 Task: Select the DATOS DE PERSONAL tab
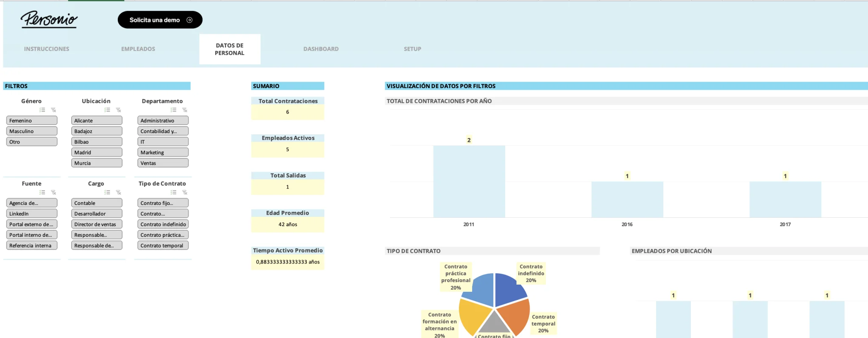pyautogui.click(x=230, y=49)
